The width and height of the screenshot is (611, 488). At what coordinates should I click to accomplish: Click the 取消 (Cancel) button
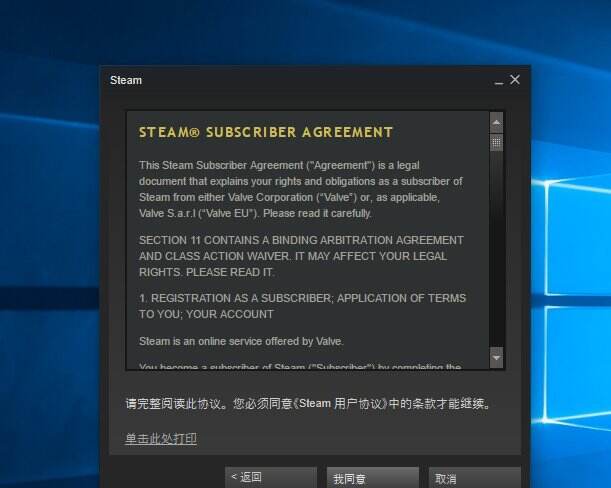[x=475, y=477]
